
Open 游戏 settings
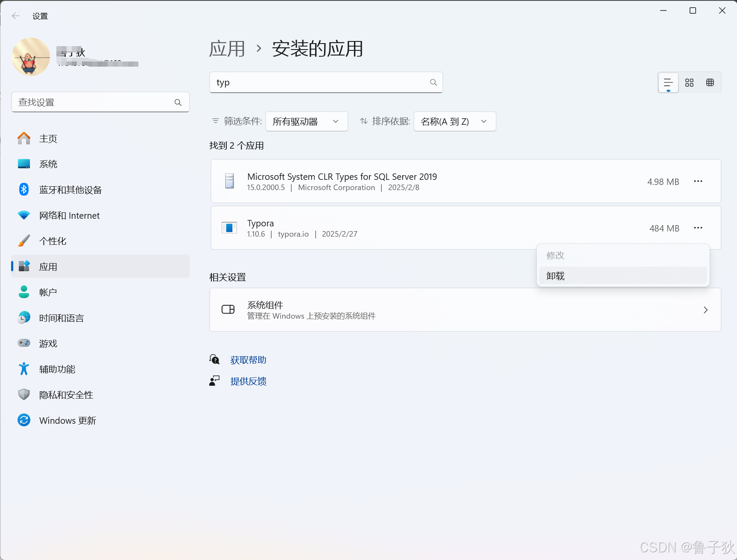[100, 343]
